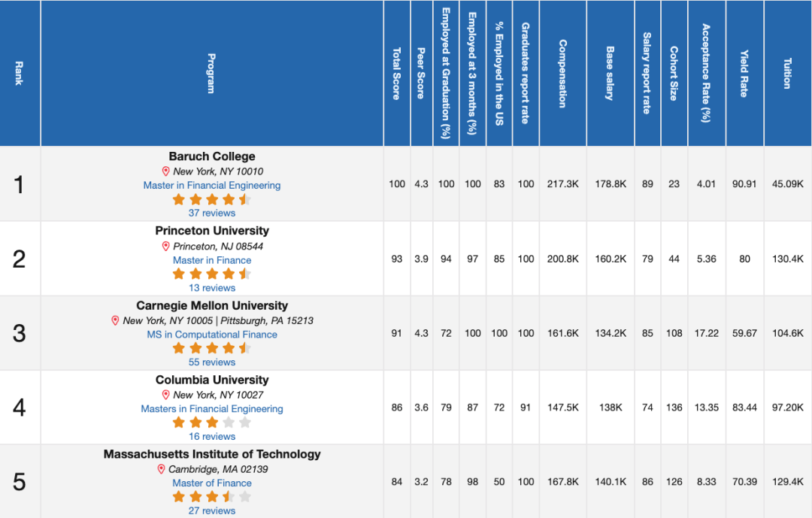
Task: Click the location pin beside New York, NY 10027
Action: point(165,395)
